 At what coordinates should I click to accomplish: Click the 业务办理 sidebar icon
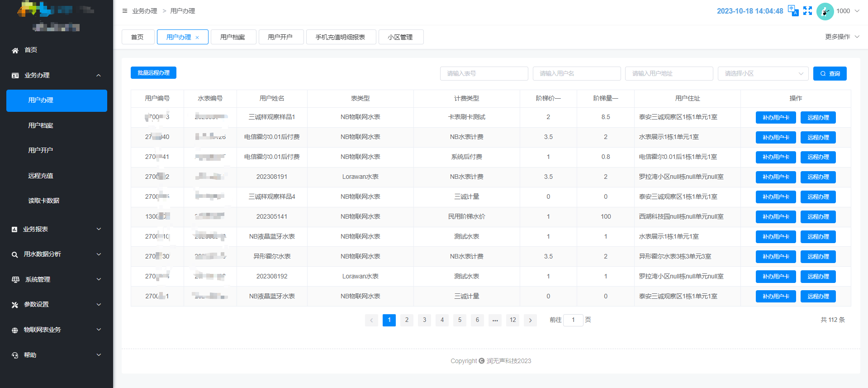[15, 76]
